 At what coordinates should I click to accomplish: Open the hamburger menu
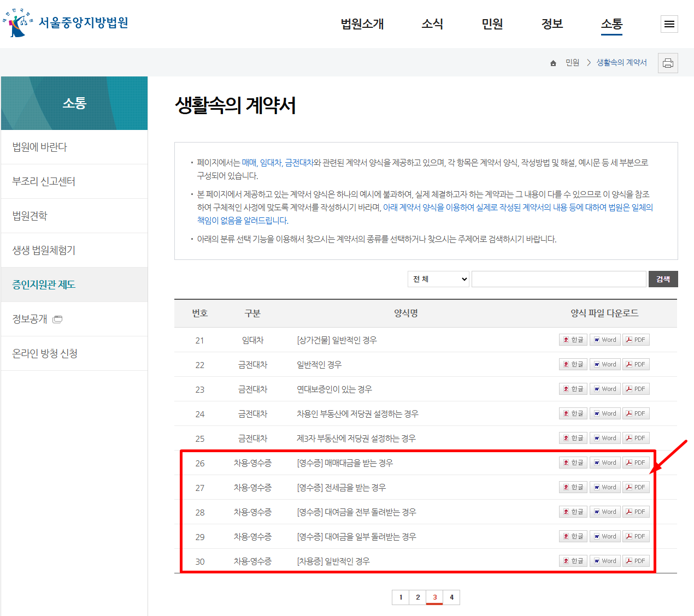pyautogui.click(x=669, y=24)
